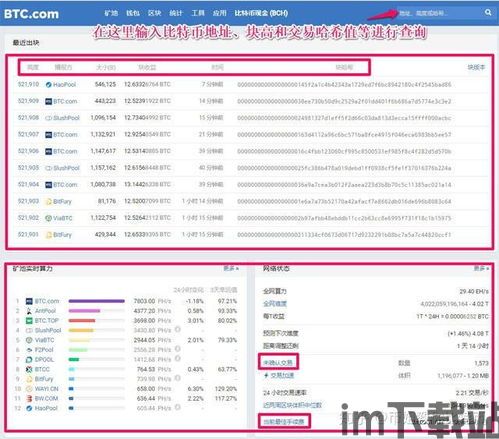Click the 块版本 column header

point(476,67)
